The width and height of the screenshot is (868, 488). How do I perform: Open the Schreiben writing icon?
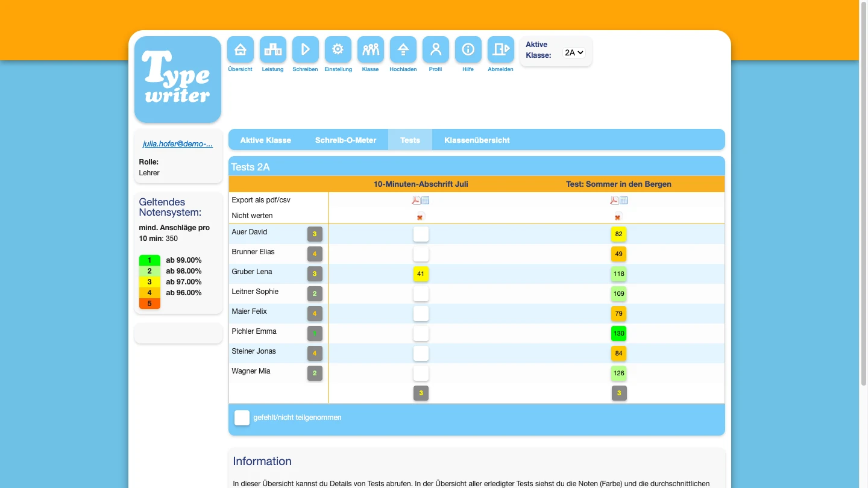click(x=306, y=49)
